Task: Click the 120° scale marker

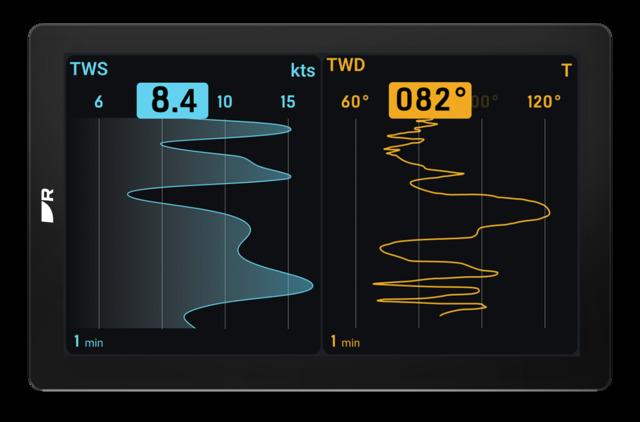Action: coord(544,102)
